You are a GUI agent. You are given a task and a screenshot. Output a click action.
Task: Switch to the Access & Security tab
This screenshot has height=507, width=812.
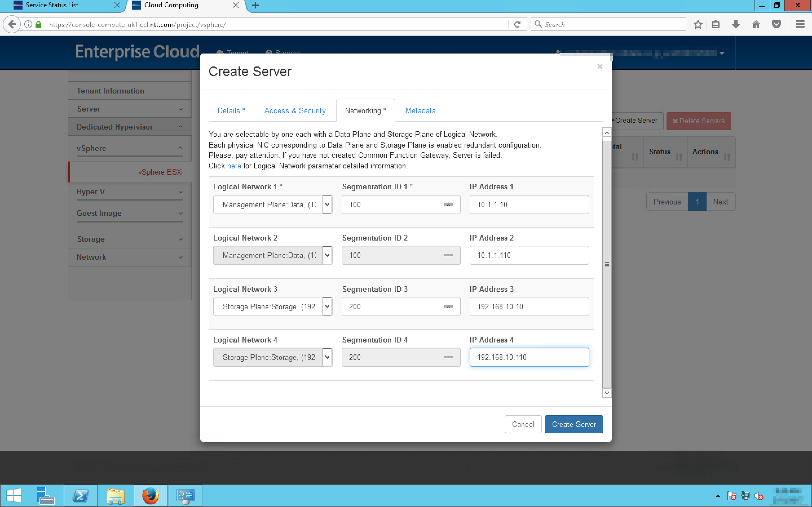295,111
